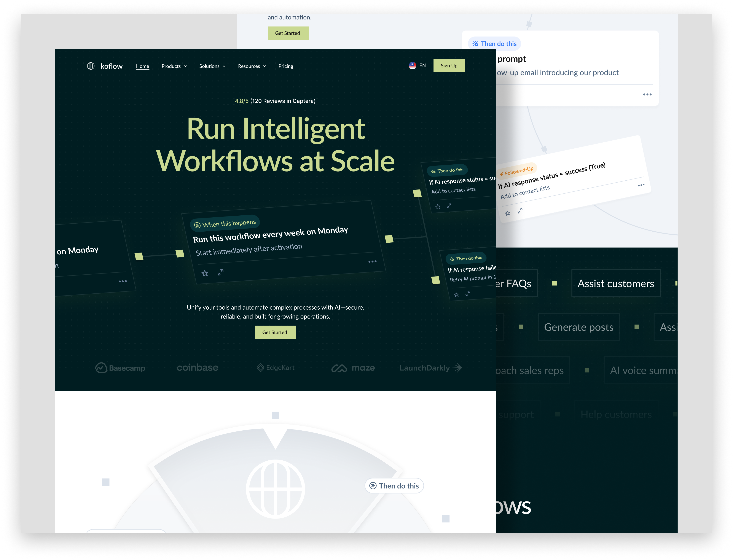Click the EdgeKart logo
733x560 pixels.
pos(276,368)
